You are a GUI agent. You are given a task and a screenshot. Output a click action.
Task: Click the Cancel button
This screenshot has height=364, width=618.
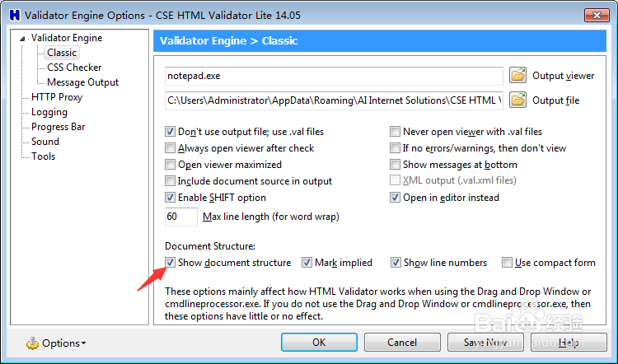click(x=401, y=342)
